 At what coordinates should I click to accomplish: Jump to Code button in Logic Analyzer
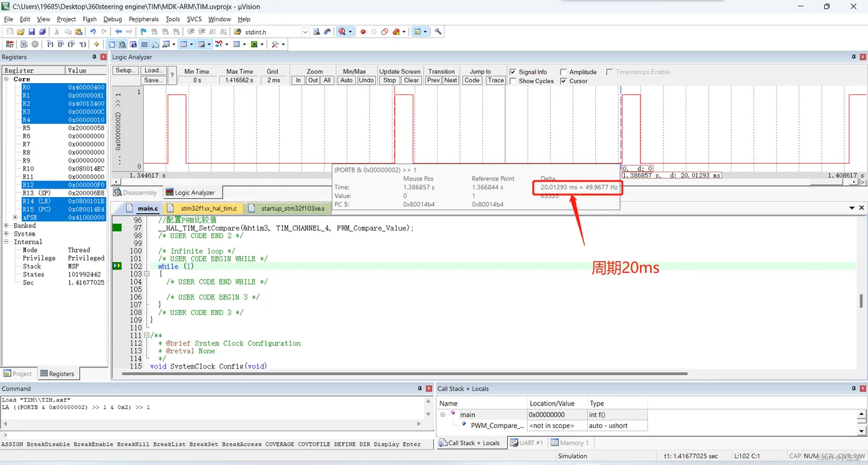pyautogui.click(x=472, y=81)
